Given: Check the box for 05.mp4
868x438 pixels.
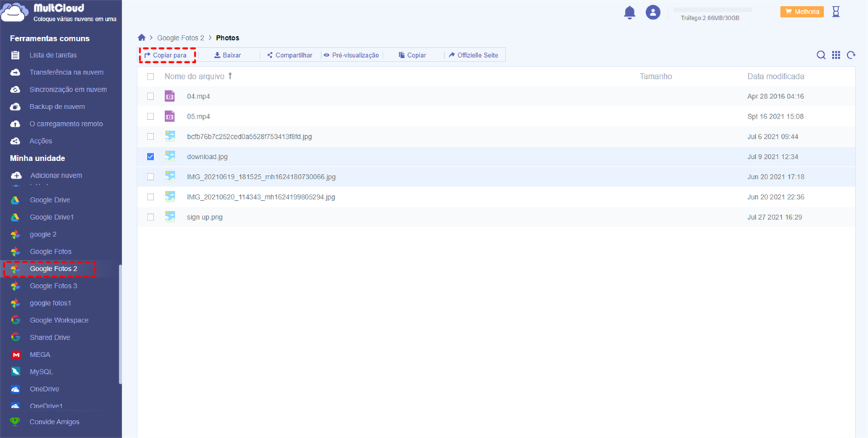Looking at the screenshot, I should tap(150, 116).
